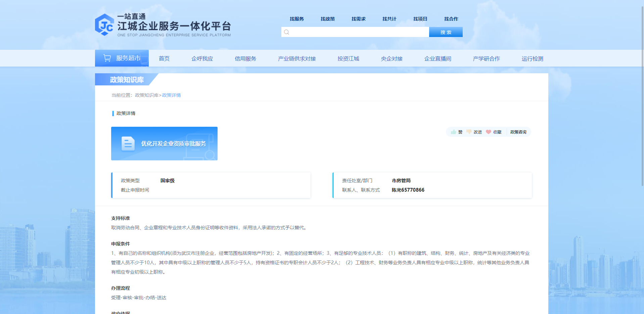Open the 找政策 menu item
The width and height of the screenshot is (644, 314).
tap(328, 19)
